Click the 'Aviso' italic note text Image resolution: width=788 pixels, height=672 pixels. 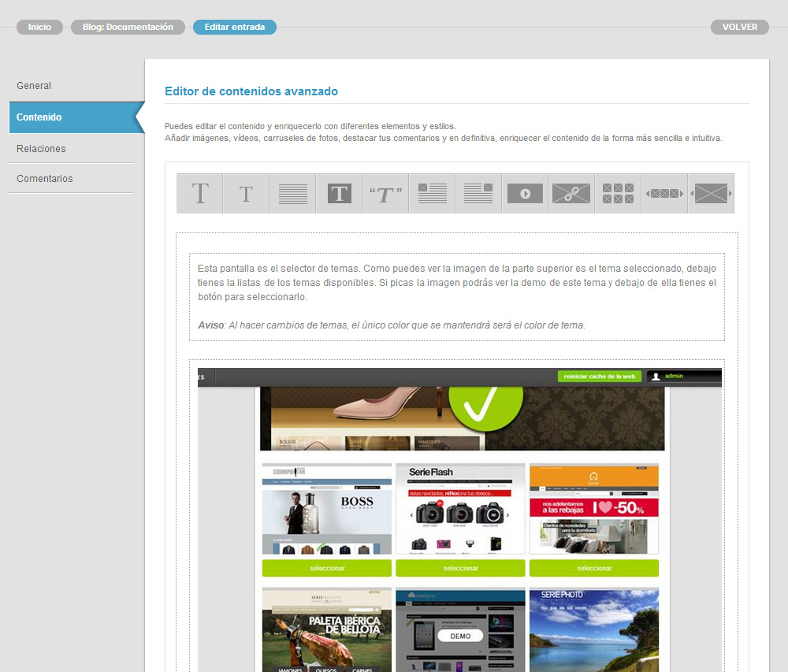[392, 325]
